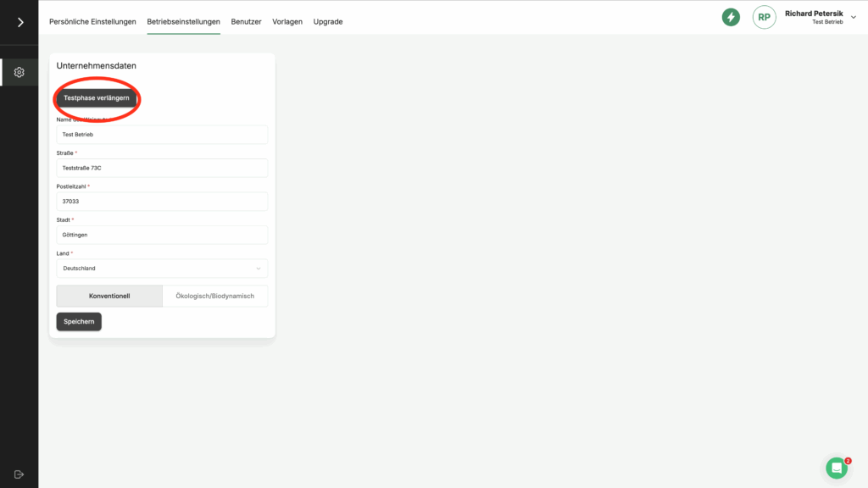Image resolution: width=868 pixels, height=488 pixels.
Task: Open the Land dropdown showing Deutschland
Action: pyautogui.click(x=162, y=269)
